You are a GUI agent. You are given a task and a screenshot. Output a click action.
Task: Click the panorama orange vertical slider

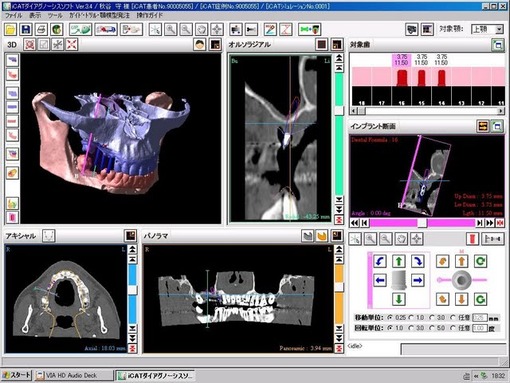pyautogui.click(x=339, y=287)
